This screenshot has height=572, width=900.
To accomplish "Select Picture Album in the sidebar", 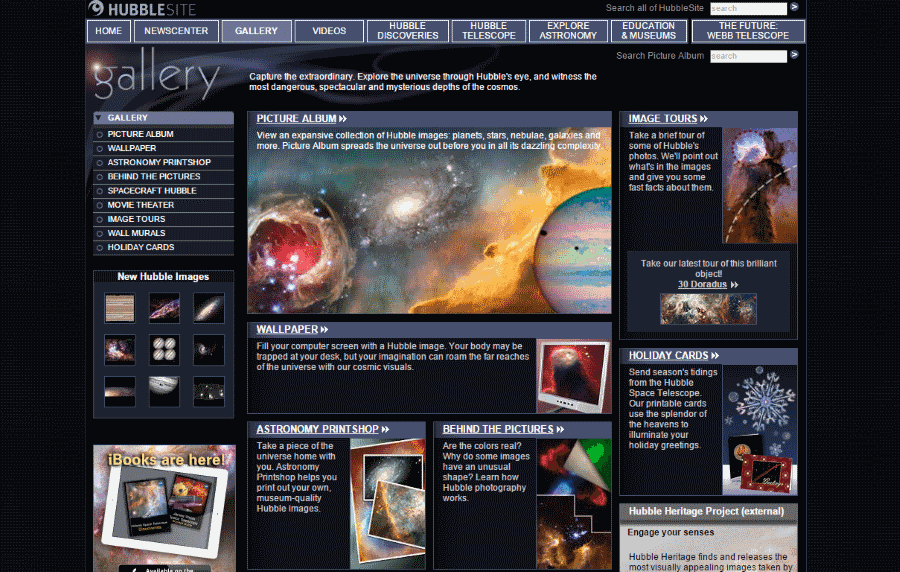I will tap(163, 134).
